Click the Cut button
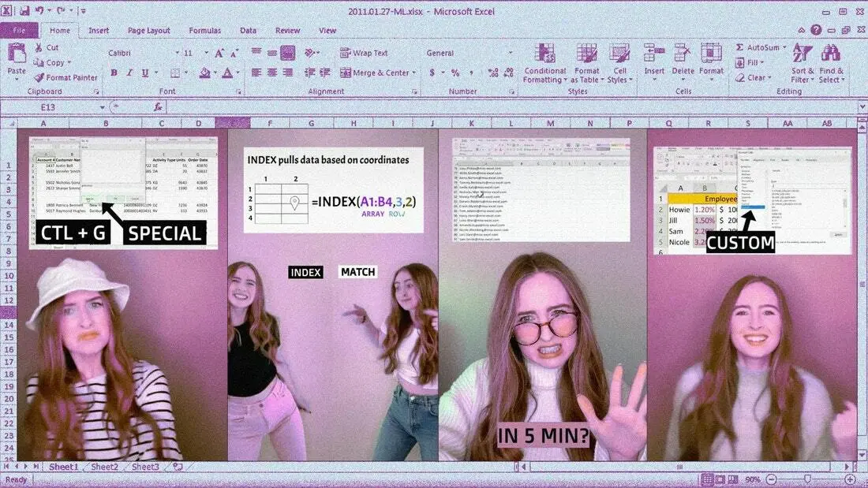The image size is (868, 488). point(47,47)
